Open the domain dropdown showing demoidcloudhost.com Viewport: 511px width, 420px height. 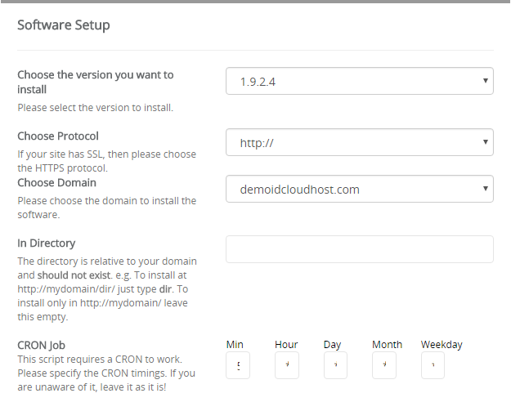359,189
